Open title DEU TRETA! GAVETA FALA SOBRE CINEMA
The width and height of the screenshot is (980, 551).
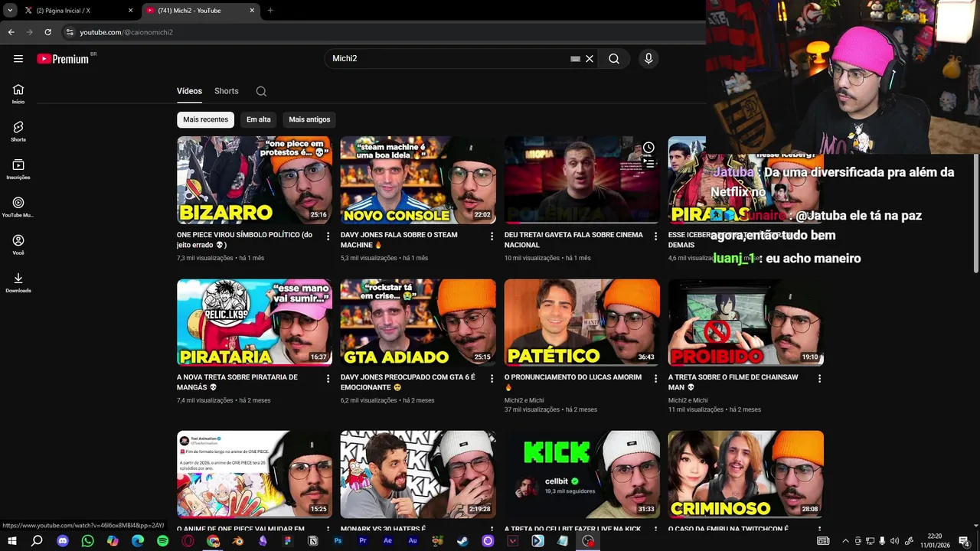tap(573, 240)
